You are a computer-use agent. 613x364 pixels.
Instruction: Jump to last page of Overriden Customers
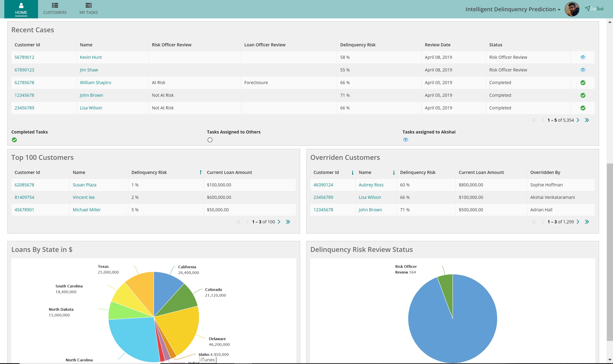587,222
